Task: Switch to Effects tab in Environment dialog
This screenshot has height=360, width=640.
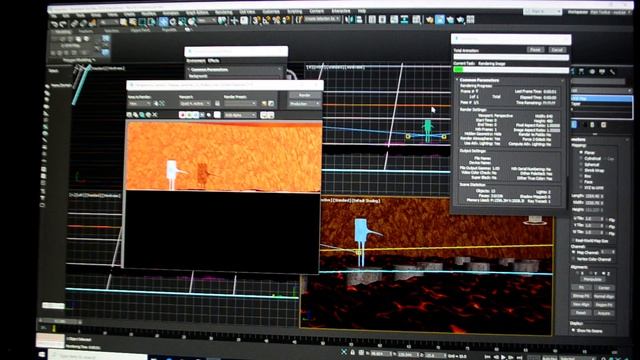Action: coord(213,61)
